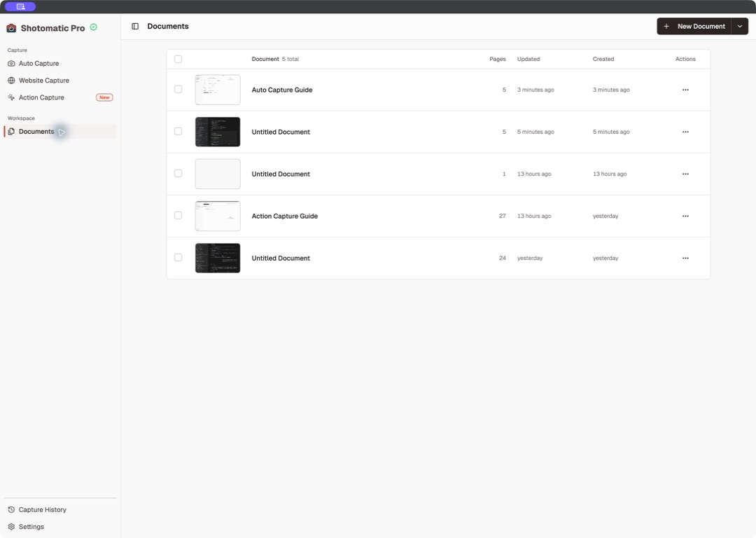Click 'yesterday' Created cell of Action Capture Guide

click(605, 216)
